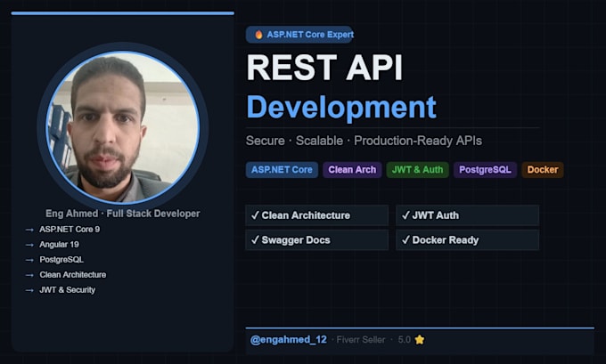606x364 pixels.
Task: Click the checkmark next to Clean Architecture
Action: tap(255, 215)
